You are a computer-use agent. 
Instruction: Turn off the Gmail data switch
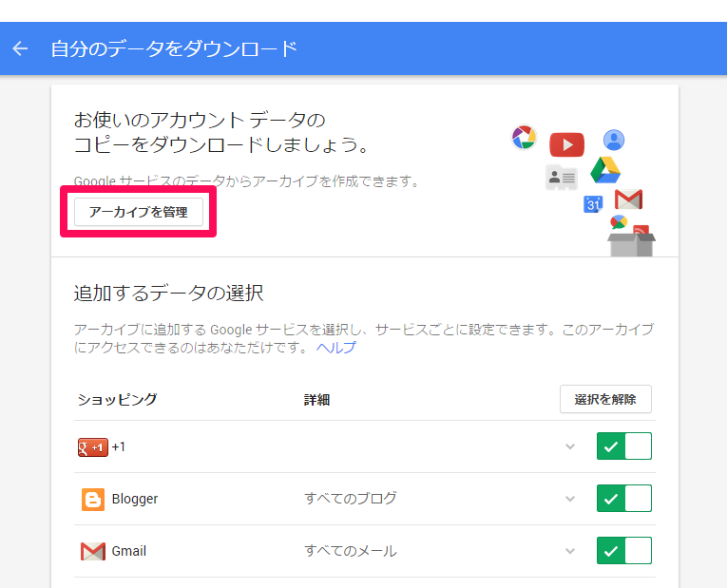point(623,551)
